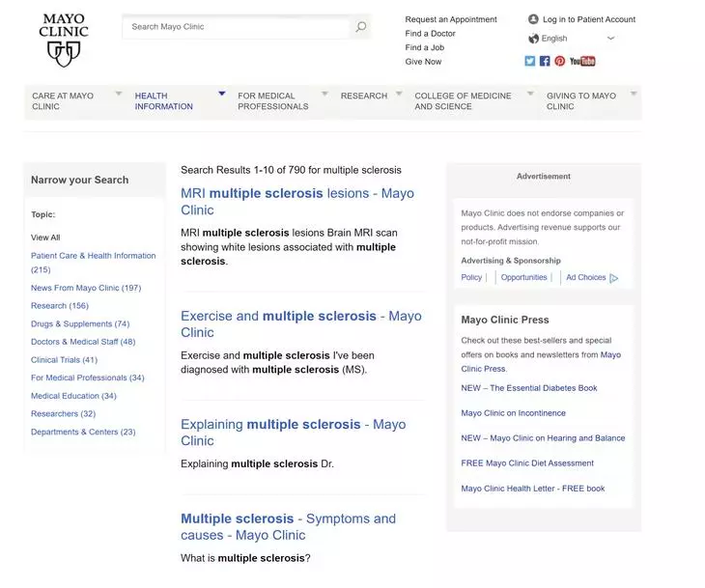Expand Health Information menu arrow
Screen dimensions: 705x588
point(222,94)
